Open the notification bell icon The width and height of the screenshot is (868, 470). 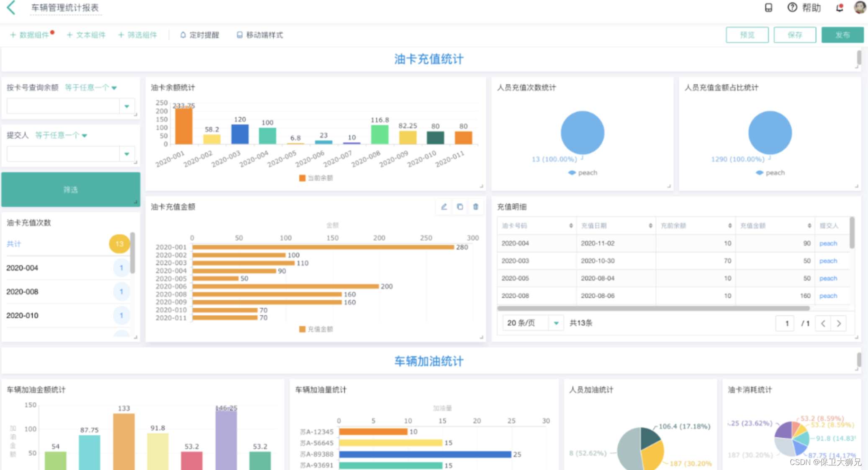[x=839, y=8]
